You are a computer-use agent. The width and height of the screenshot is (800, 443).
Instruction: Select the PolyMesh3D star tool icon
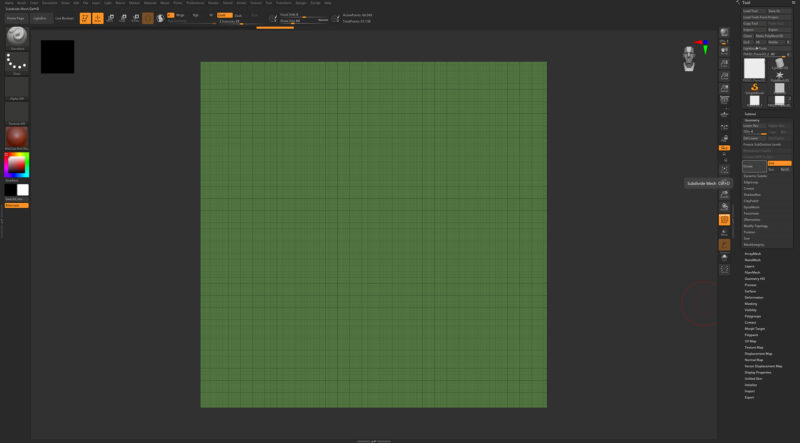780,75
